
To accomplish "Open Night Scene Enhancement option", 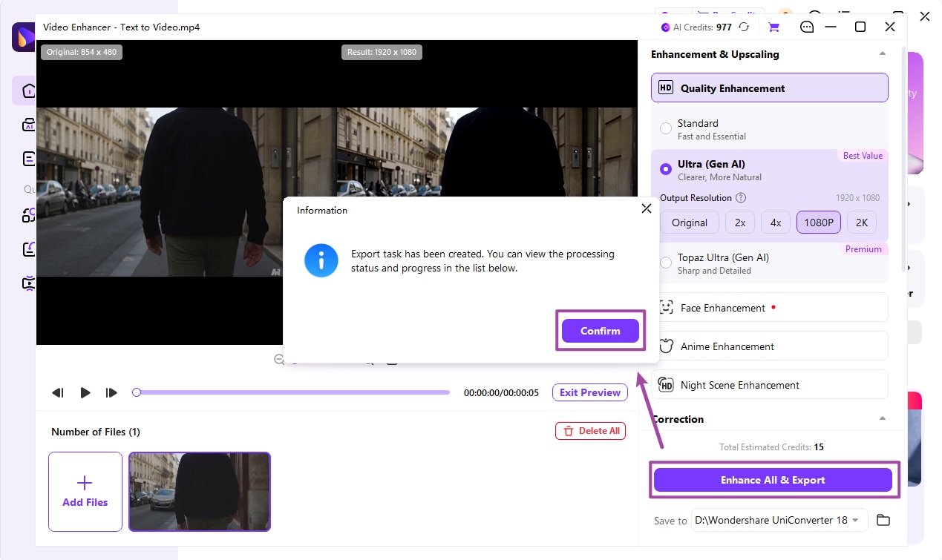I will pyautogui.click(x=770, y=384).
